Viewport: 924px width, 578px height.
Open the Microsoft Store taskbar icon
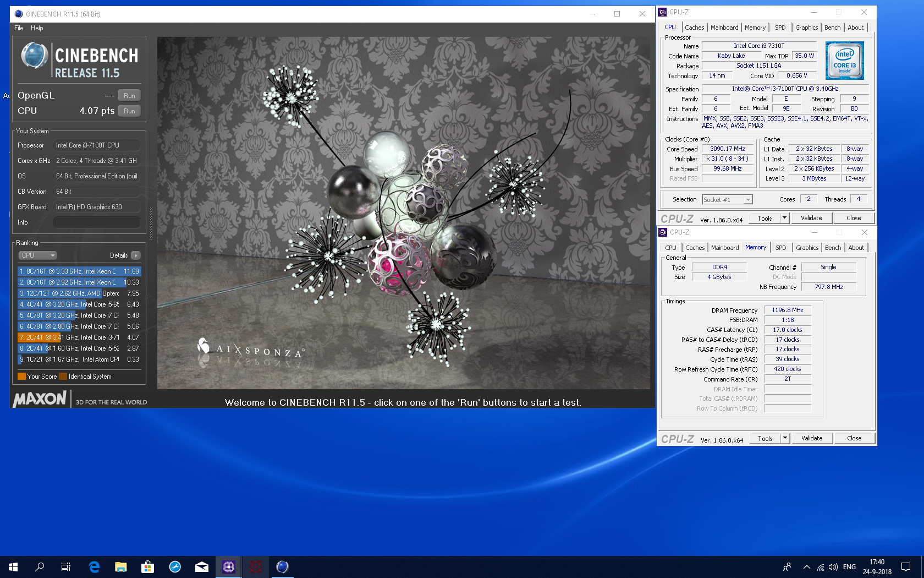pyautogui.click(x=147, y=566)
